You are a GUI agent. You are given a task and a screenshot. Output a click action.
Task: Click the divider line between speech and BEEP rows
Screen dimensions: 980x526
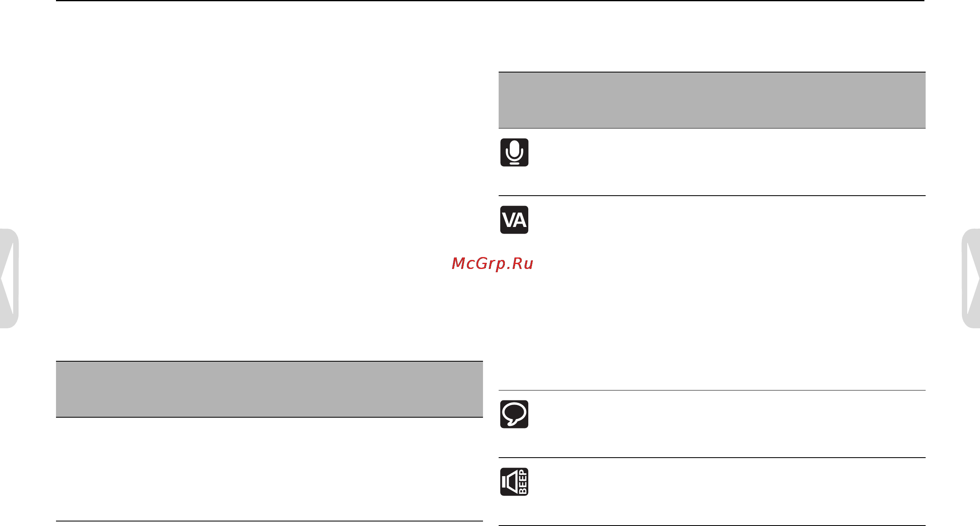click(x=712, y=458)
